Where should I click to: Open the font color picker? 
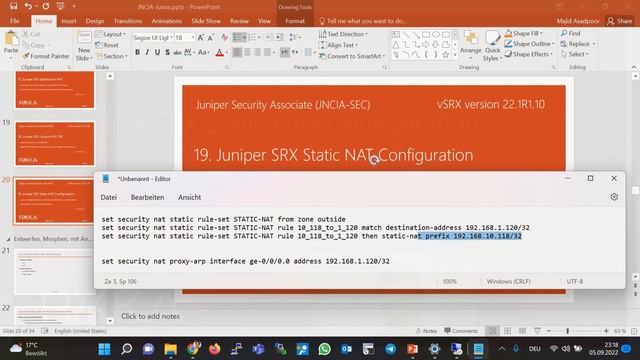tap(227, 53)
